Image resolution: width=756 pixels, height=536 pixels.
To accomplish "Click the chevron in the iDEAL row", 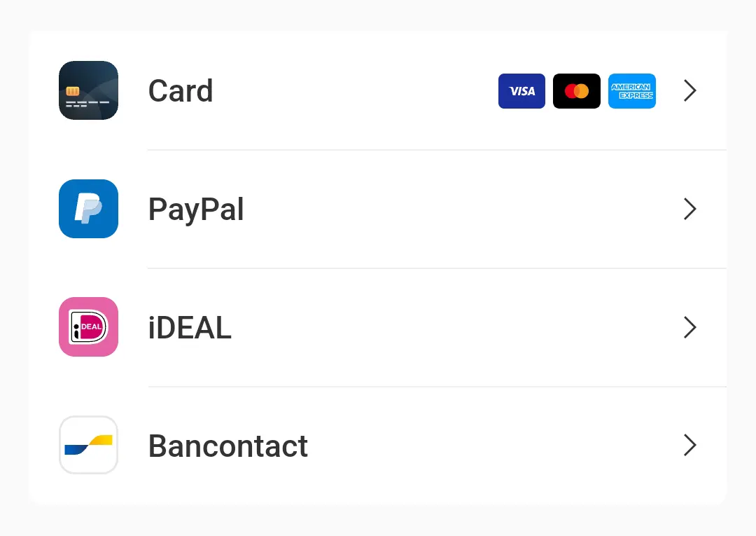I will (690, 327).
